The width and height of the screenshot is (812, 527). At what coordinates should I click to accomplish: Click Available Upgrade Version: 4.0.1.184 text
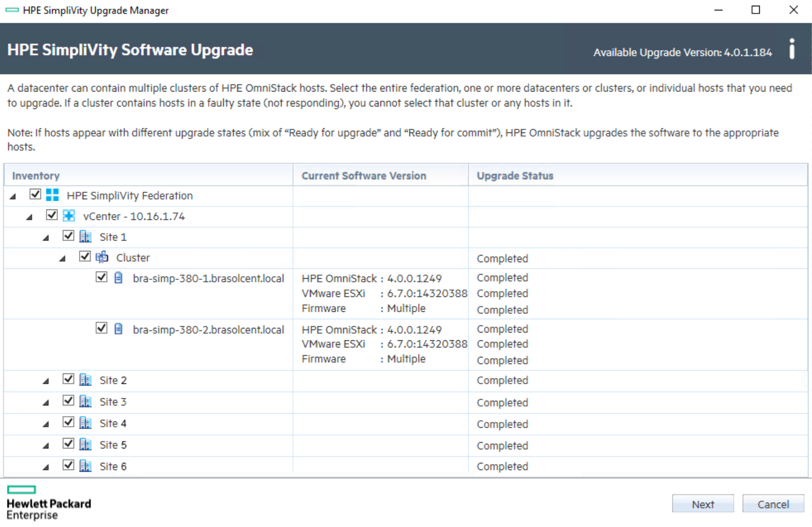[683, 52]
